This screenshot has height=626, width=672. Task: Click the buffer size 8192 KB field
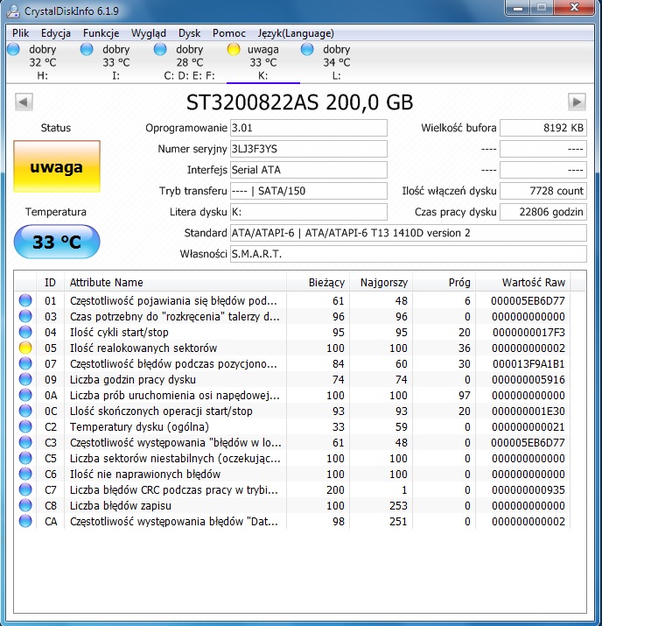click(x=543, y=128)
